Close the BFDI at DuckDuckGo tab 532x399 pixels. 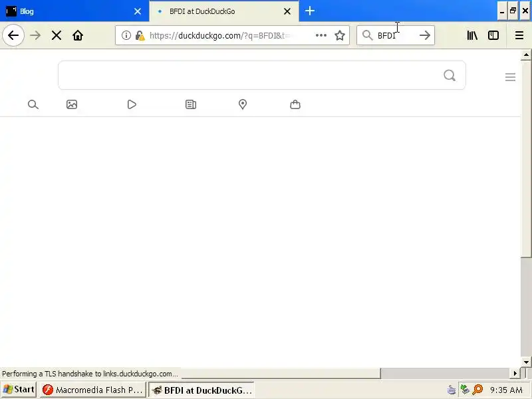(x=287, y=11)
